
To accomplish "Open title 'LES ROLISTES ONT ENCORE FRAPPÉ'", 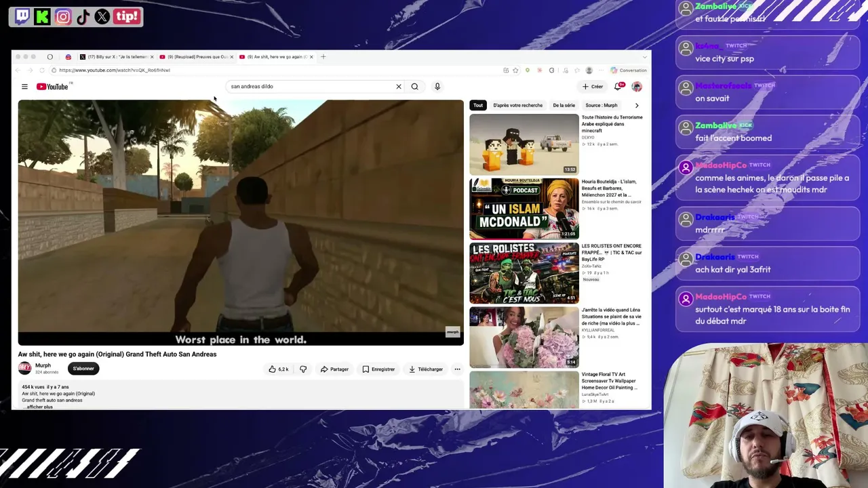I will [612, 253].
